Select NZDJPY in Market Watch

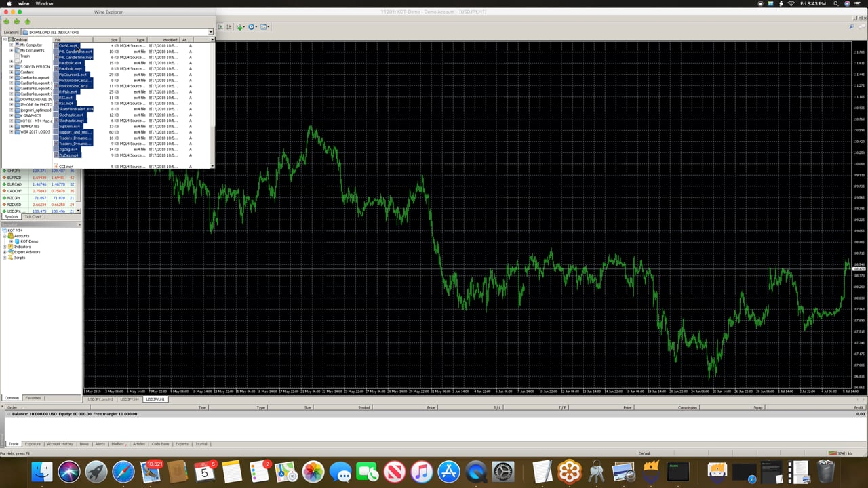tap(14, 198)
